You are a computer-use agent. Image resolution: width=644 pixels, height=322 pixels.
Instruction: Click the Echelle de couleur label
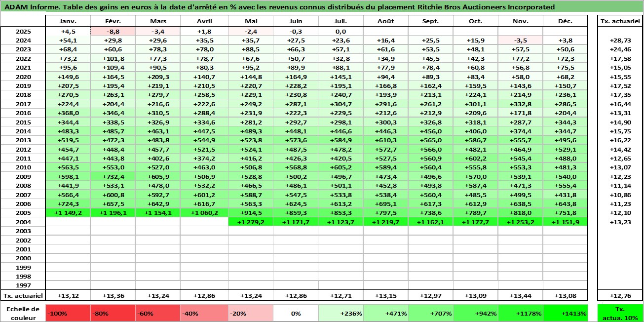pyautogui.click(x=23, y=313)
